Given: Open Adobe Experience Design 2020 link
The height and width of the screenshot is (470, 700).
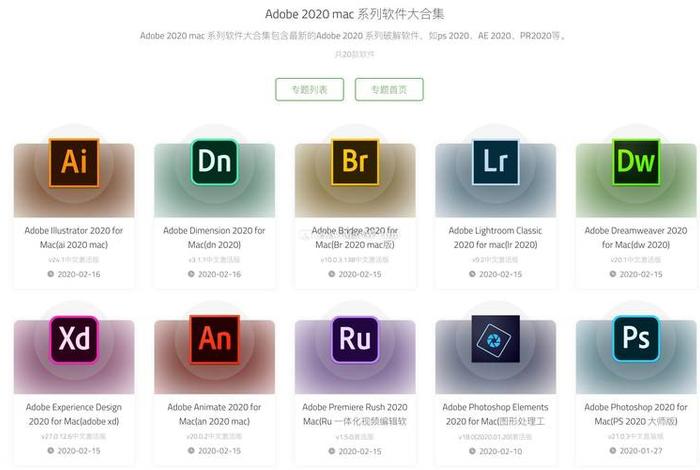Looking at the screenshot, I should 74,414.
